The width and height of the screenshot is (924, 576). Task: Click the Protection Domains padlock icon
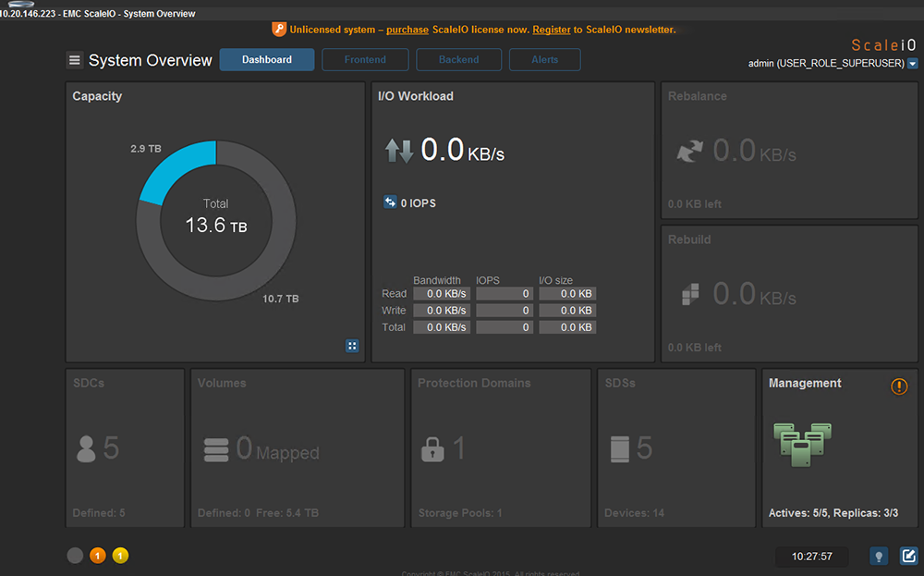[432, 449]
